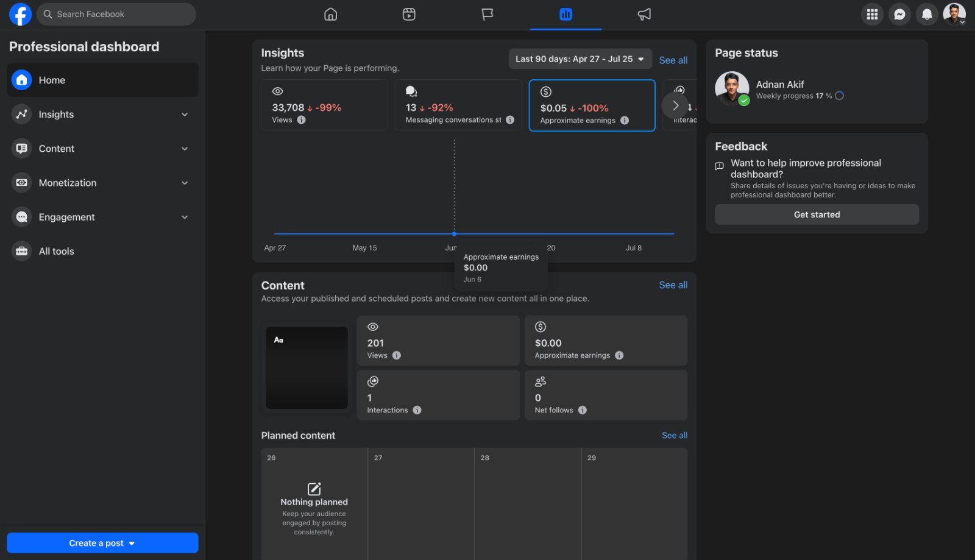Expand the Insights sidebar section chevron

[185, 114]
